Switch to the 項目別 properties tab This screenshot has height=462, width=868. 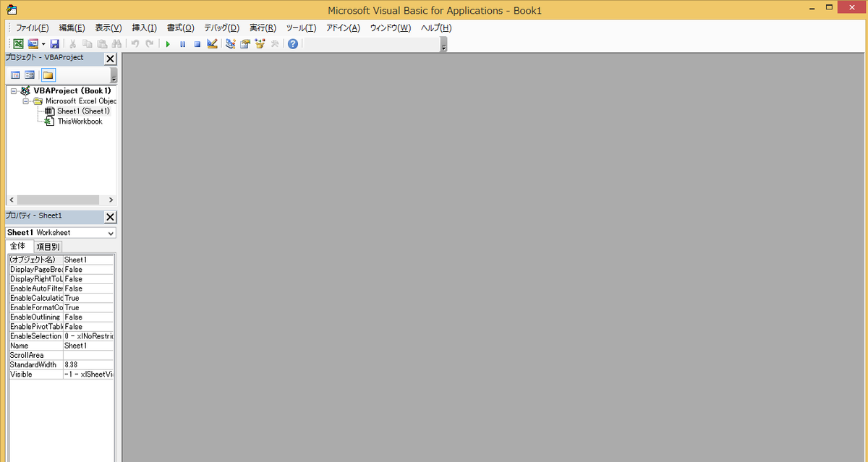47,246
